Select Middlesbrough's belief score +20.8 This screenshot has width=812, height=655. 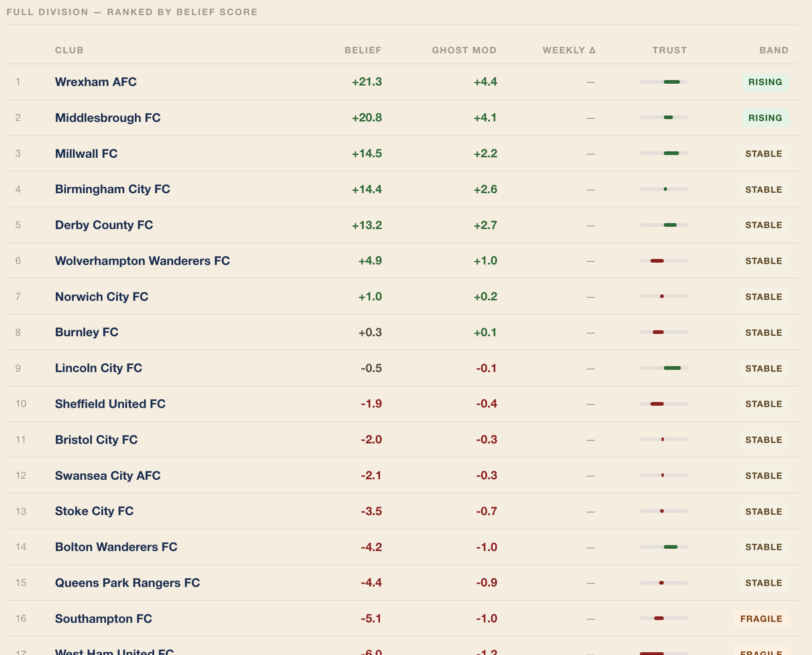click(x=367, y=118)
